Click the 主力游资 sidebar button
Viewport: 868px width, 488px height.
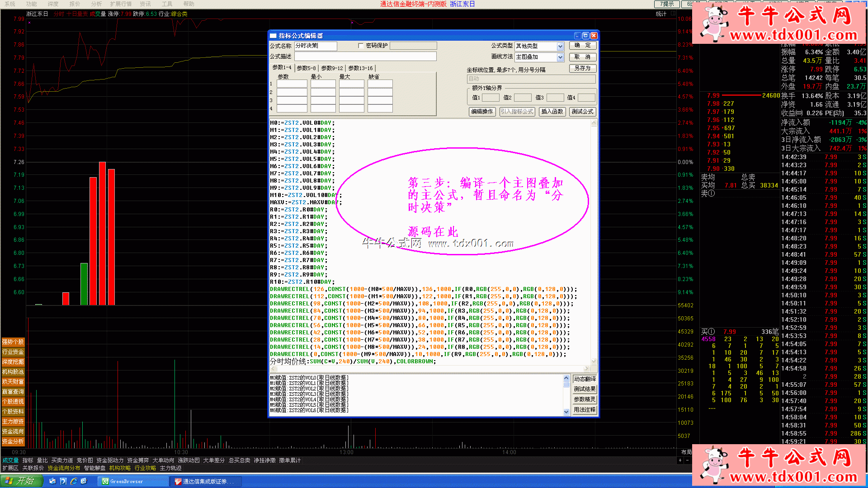click(x=13, y=422)
